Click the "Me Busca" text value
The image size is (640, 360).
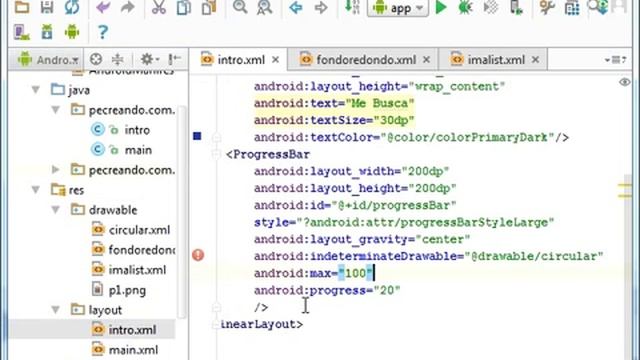380,103
